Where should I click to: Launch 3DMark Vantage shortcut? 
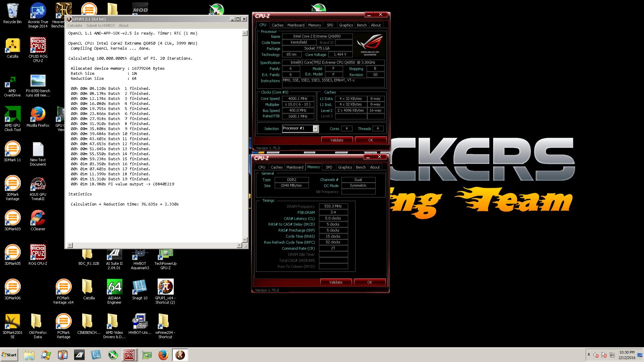point(12,188)
